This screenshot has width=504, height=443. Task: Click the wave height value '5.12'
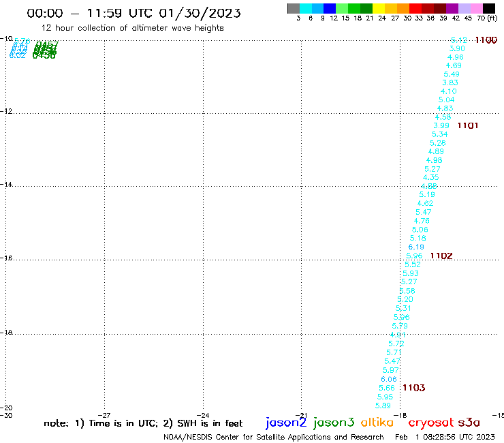(458, 40)
